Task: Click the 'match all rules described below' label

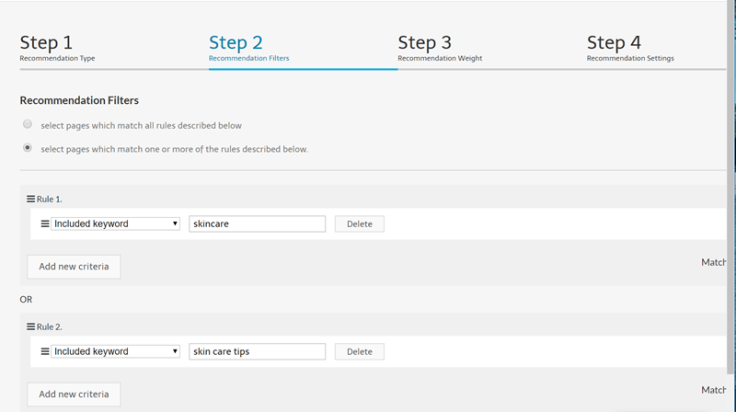Action: coord(141,125)
